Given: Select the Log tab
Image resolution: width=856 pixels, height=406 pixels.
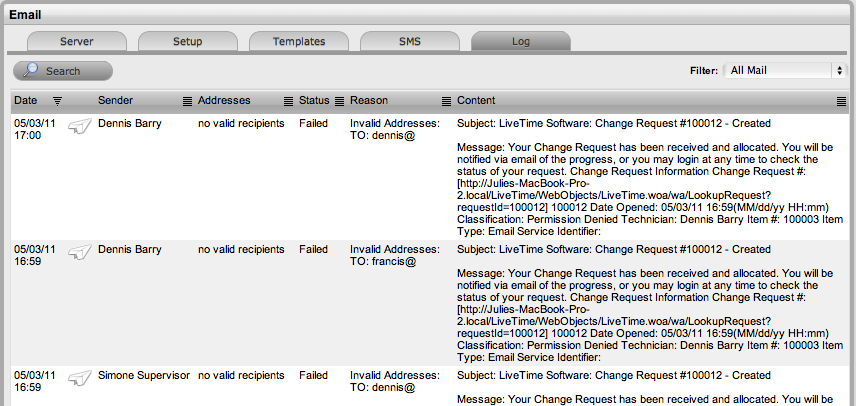Looking at the screenshot, I should click(521, 42).
